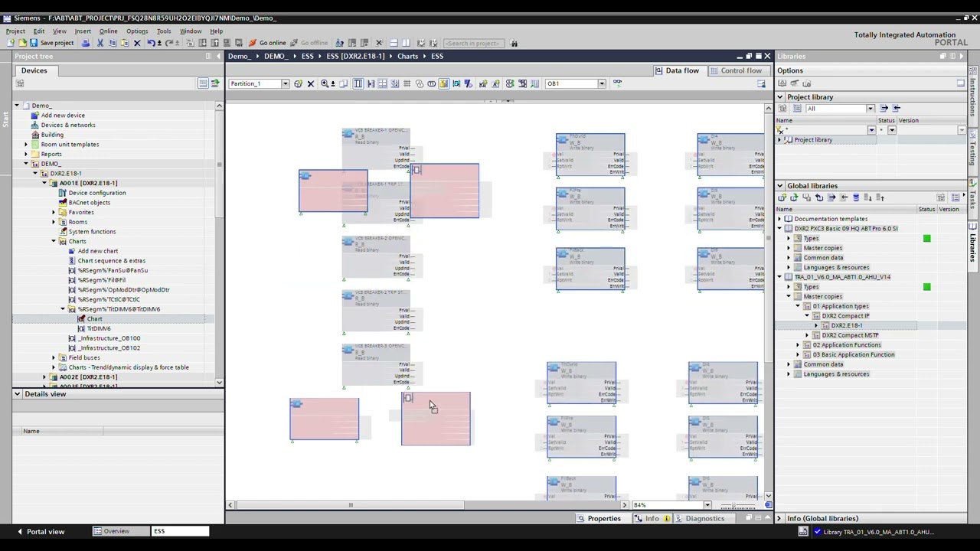Image resolution: width=980 pixels, height=551 pixels.
Task: Open the Partition_1 dropdown
Action: point(285,83)
